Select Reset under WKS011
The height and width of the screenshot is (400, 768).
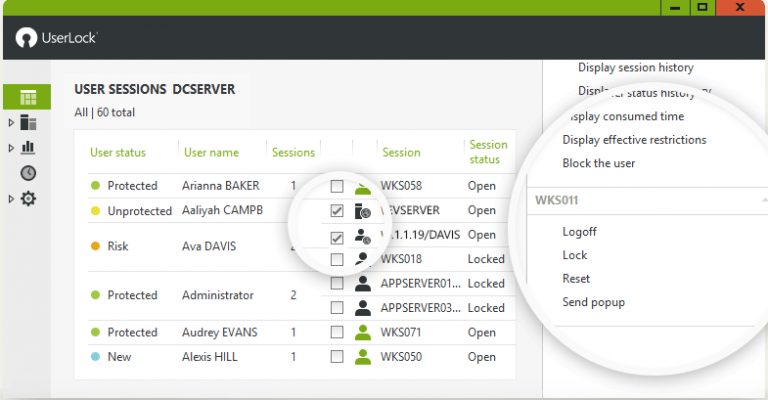point(576,279)
